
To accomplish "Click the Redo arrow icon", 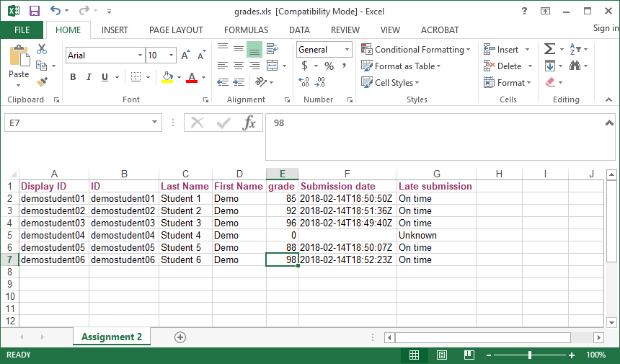I will (x=84, y=11).
